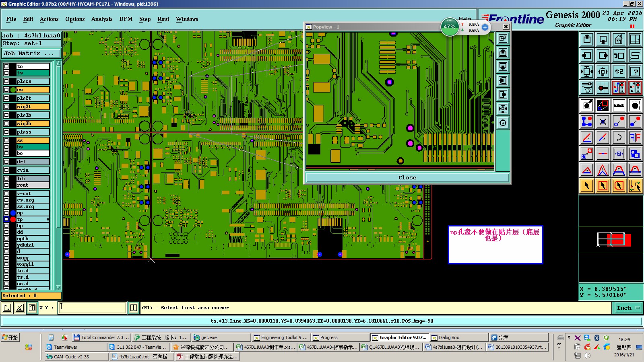Toggle visibility checkbox for layer 'drl'
The image size is (644, 362).
[6, 162]
